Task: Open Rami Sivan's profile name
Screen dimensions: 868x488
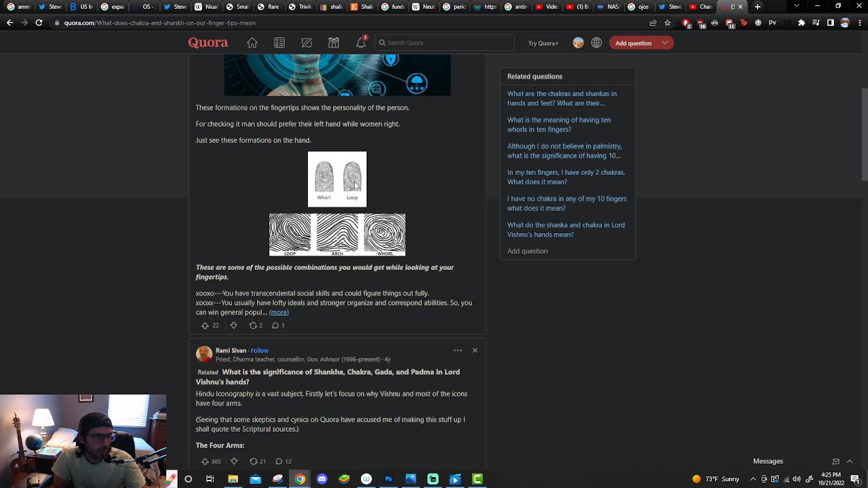Action: pyautogui.click(x=231, y=350)
